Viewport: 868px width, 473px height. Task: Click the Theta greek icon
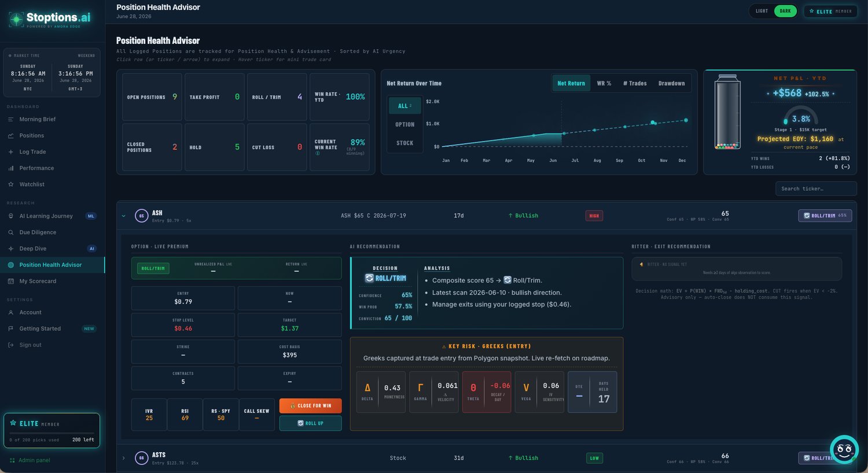pyautogui.click(x=473, y=388)
